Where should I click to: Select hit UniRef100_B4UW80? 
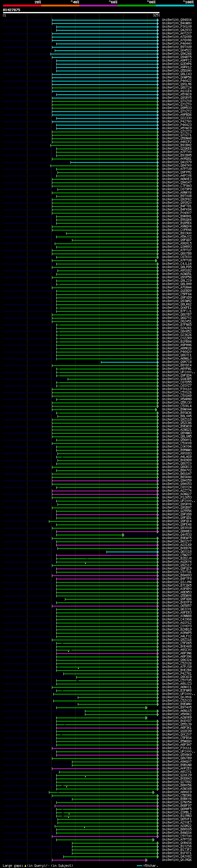pos(176,23)
